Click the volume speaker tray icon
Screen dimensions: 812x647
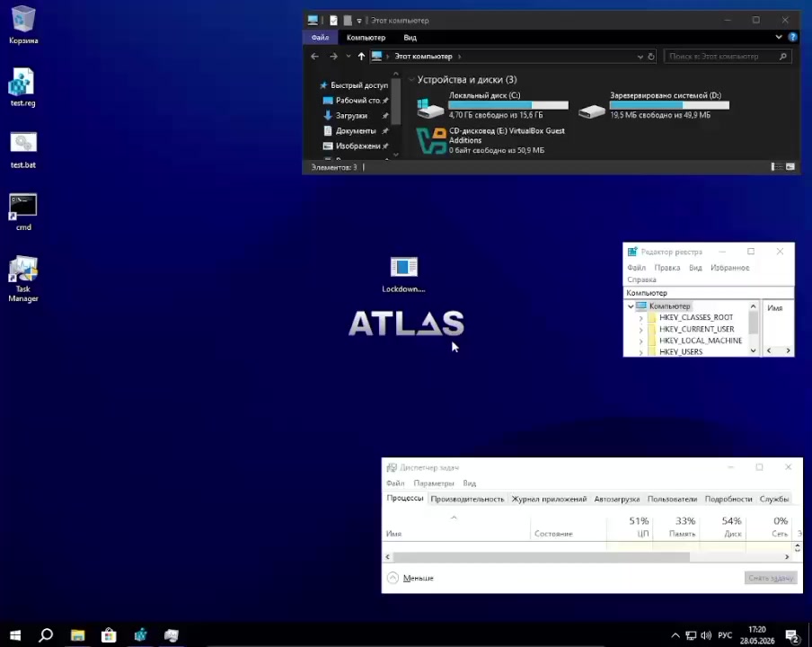click(706, 635)
